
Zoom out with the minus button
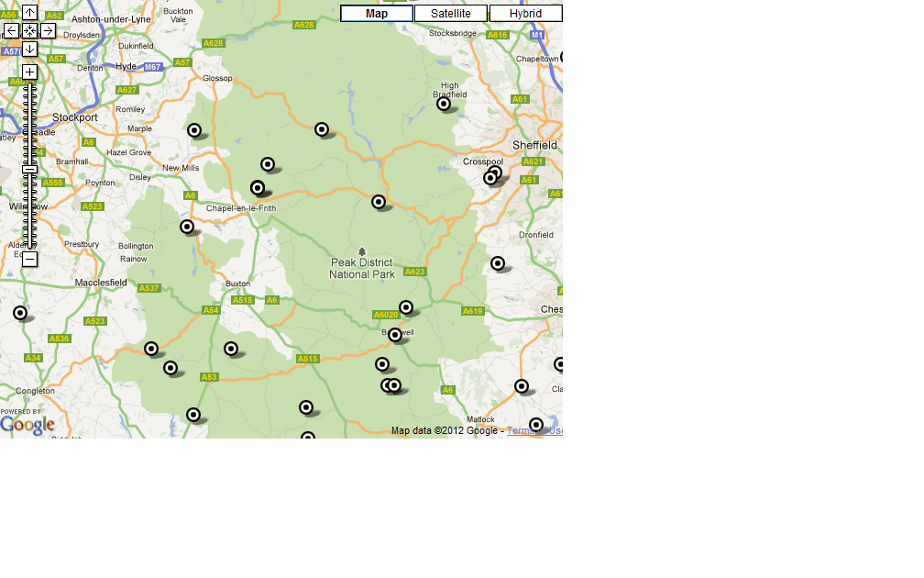pos(29,259)
